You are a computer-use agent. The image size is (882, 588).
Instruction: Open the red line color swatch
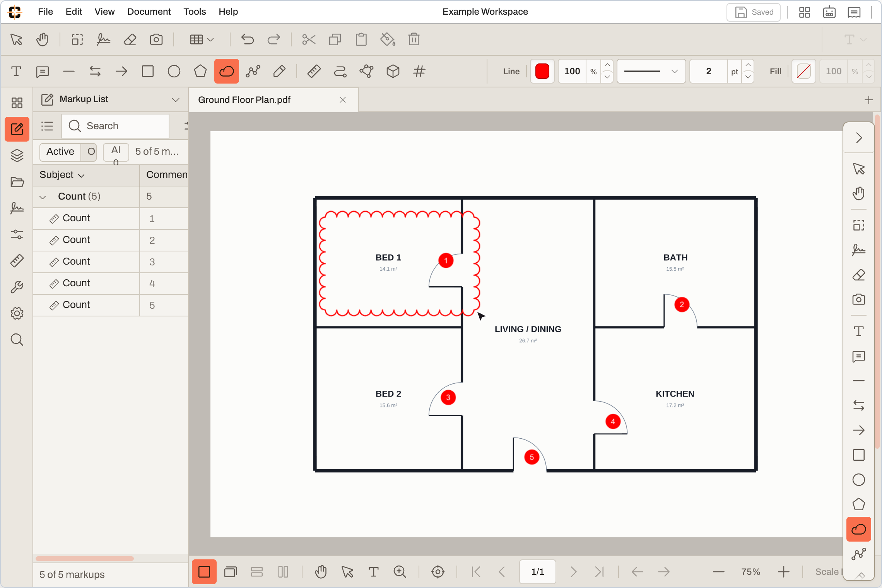[x=542, y=71]
